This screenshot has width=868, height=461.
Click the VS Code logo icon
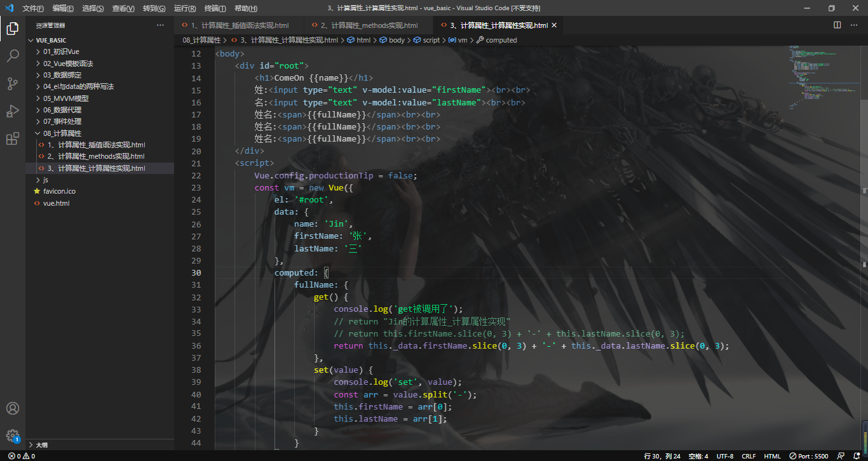[x=9, y=8]
